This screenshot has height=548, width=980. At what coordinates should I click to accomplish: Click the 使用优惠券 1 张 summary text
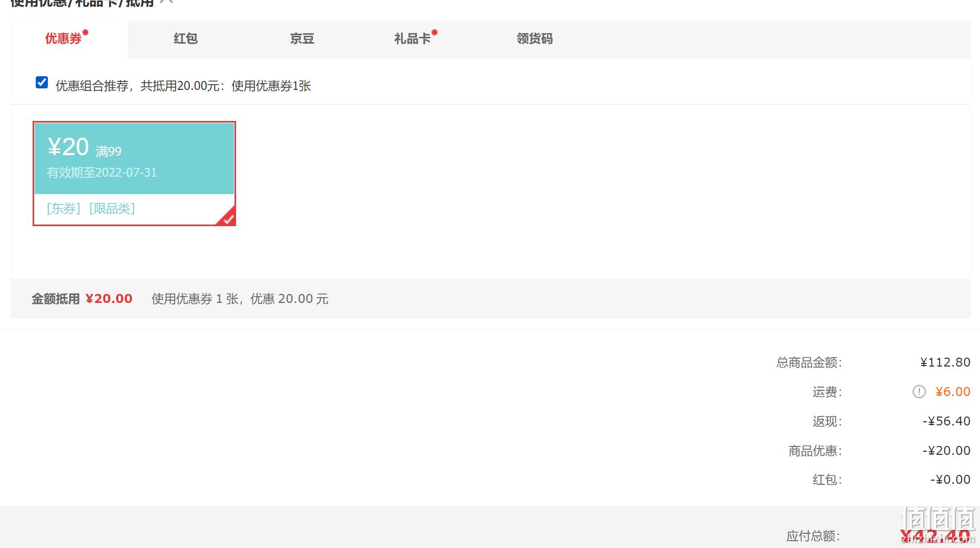(x=240, y=299)
